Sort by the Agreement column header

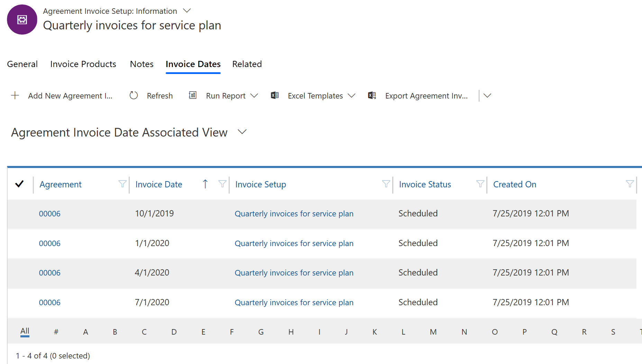tap(61, 184)
